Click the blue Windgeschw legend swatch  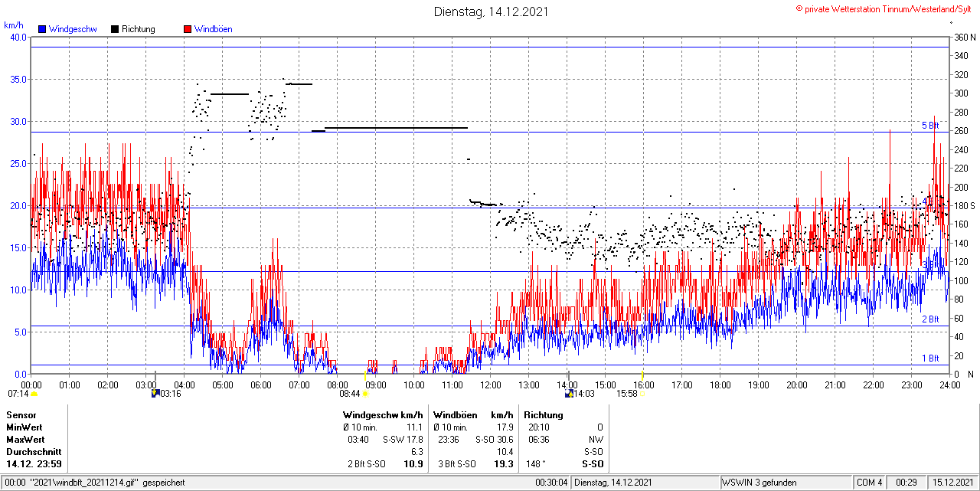coord(42,29)
